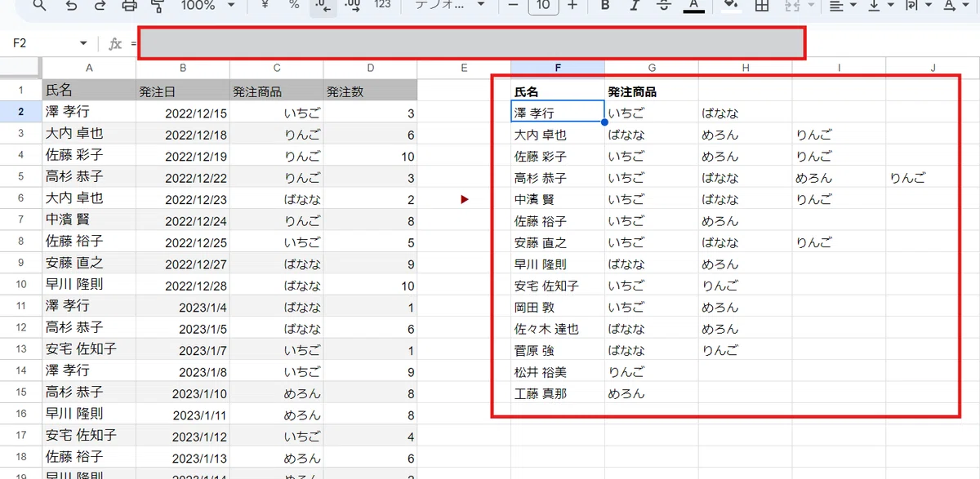Print the spreadsheet
The height and width of the screenshot is (479, 980).
tap(129, 5)
